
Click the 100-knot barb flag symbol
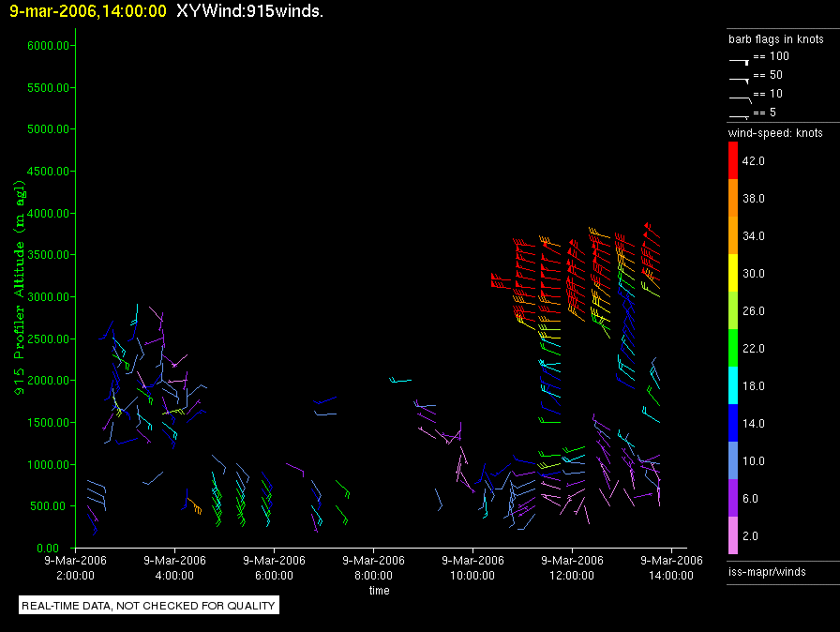[739, 62]
